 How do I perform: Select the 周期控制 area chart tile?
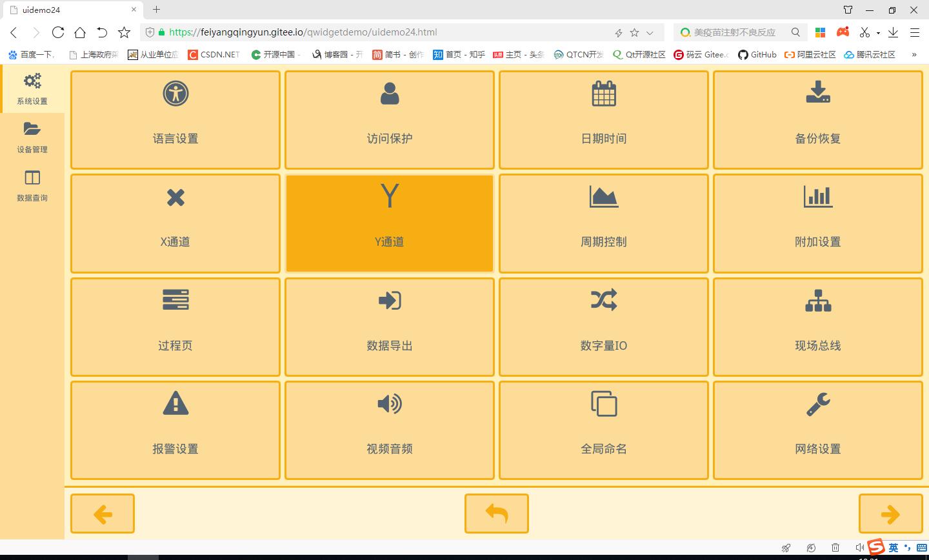[x=603, y=223]
